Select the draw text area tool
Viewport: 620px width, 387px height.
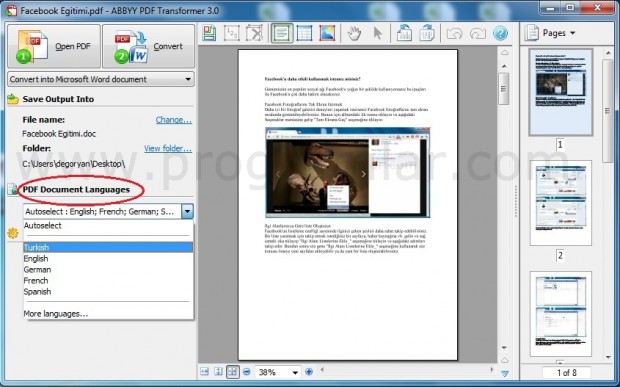tap(282, 33)
